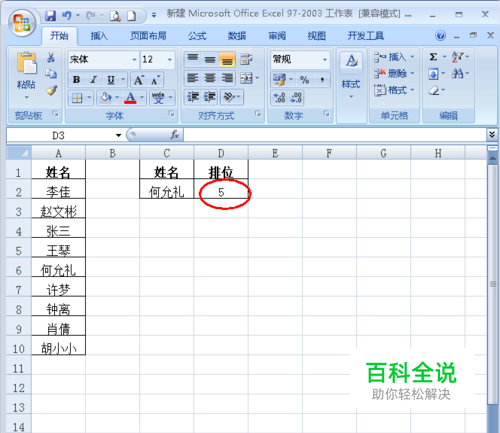
Task: Switch to the 插入 ribbon tab
Action: coord(99,36)
